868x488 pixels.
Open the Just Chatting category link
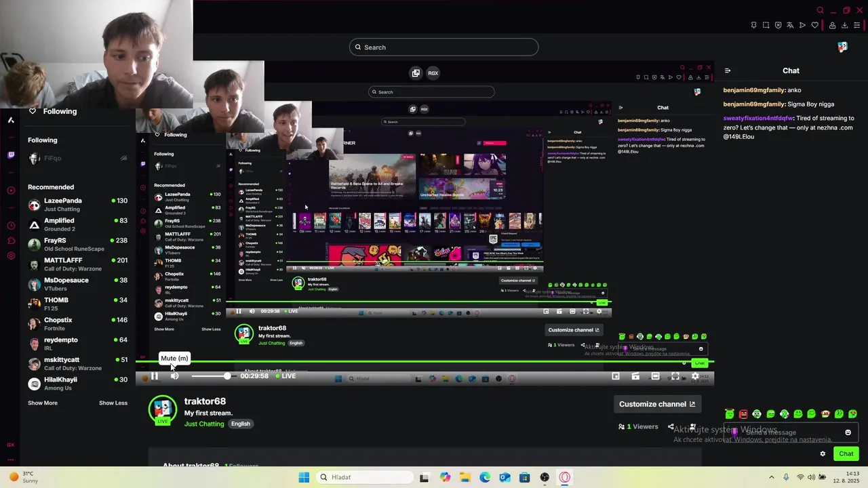coord(204,424)
